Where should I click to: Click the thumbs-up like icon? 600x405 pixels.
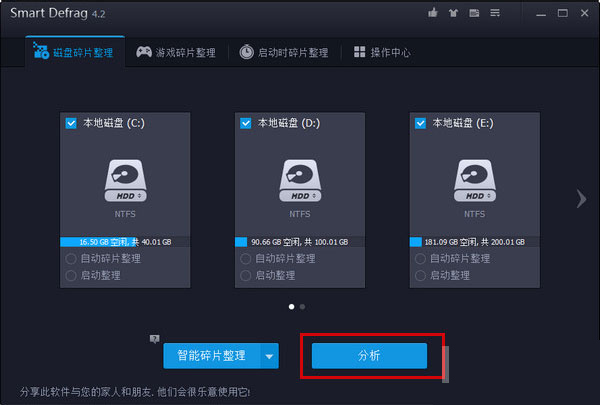433,13
